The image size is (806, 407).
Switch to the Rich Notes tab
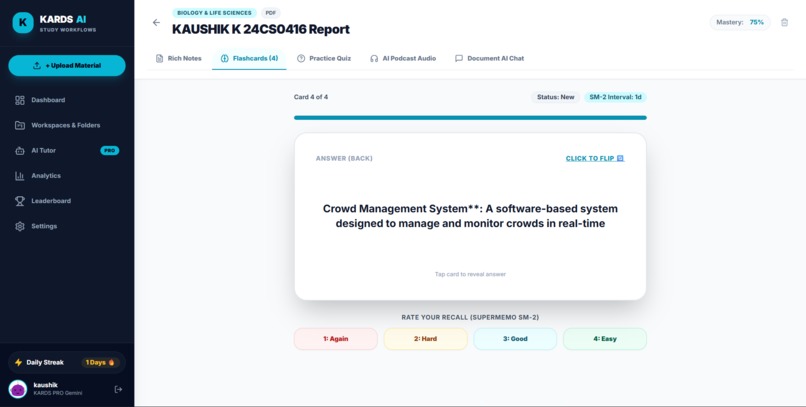(178, 59)
